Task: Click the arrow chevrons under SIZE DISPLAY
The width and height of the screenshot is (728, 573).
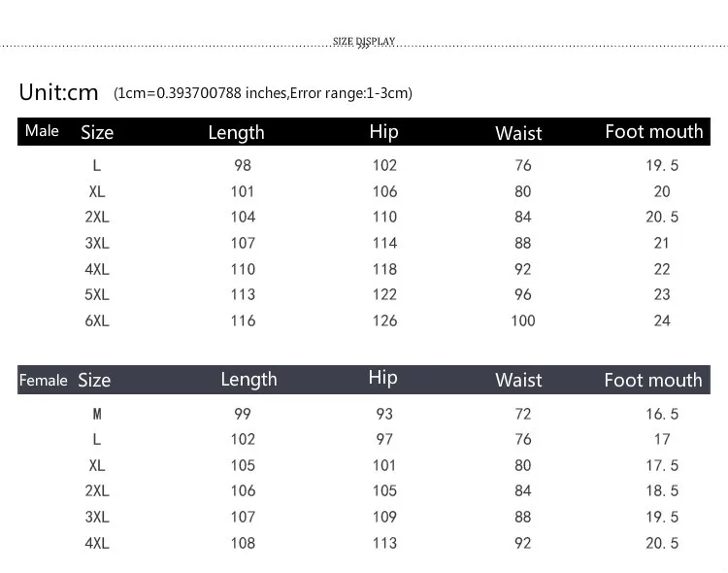Action: pos(364,47)
